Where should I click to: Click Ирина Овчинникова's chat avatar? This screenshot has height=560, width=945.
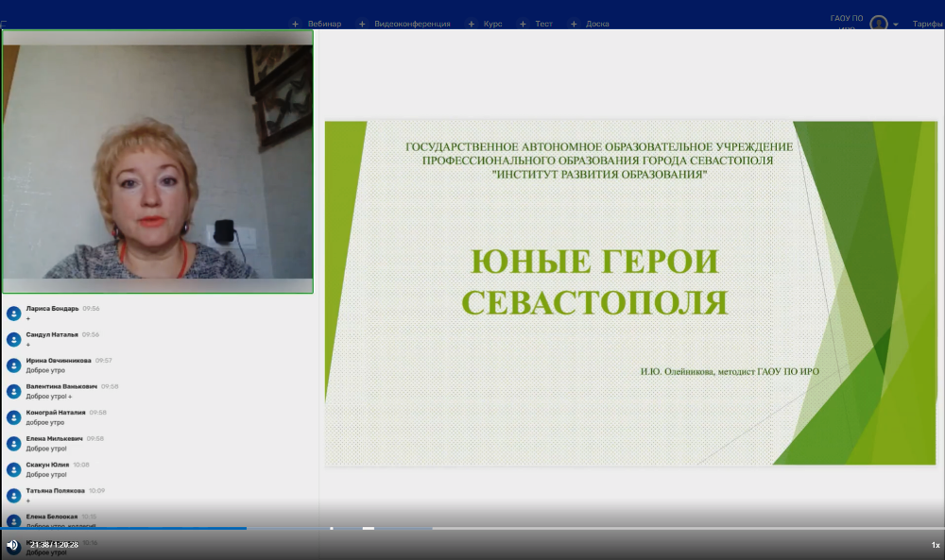[x=14, y=365]
